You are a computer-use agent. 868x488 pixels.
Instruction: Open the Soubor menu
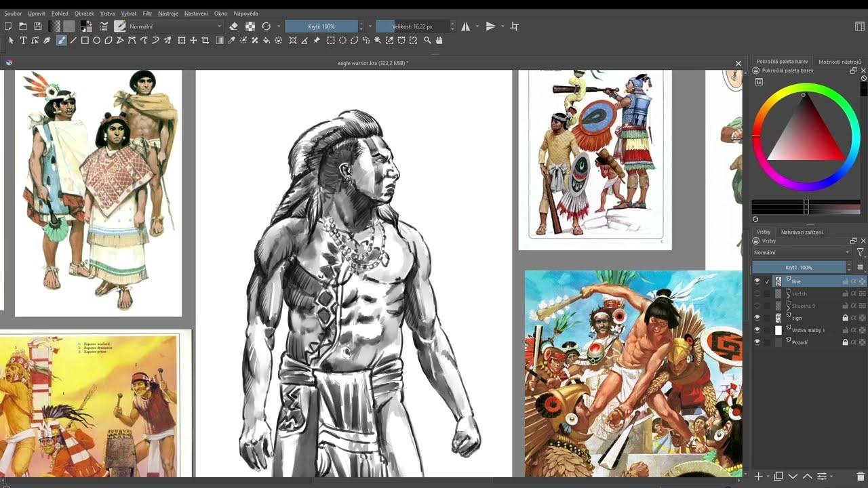[x=13, y=14]
